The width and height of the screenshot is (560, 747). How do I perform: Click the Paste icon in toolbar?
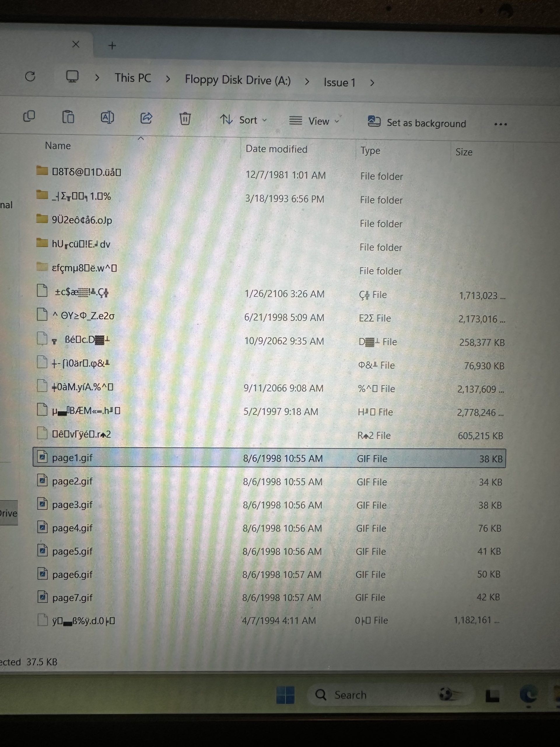[68, 117]
